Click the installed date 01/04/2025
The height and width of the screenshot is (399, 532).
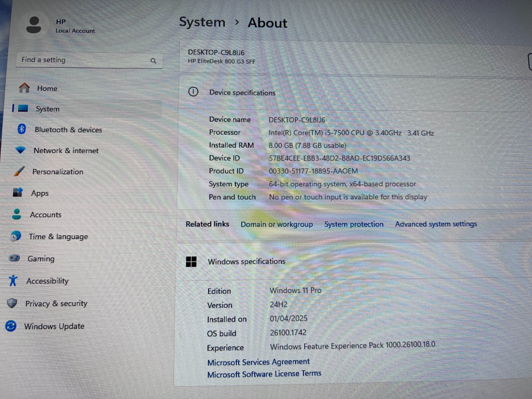coord(289,318)
